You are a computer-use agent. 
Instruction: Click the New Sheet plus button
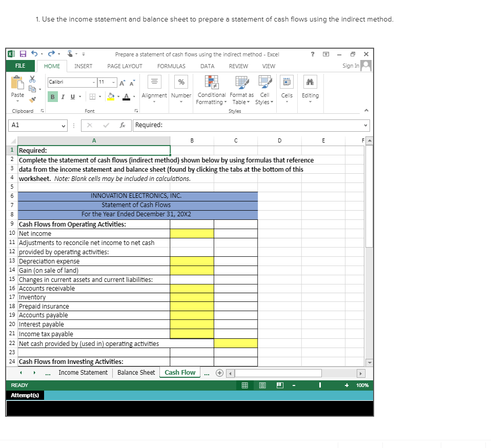(x=219, y=373)
